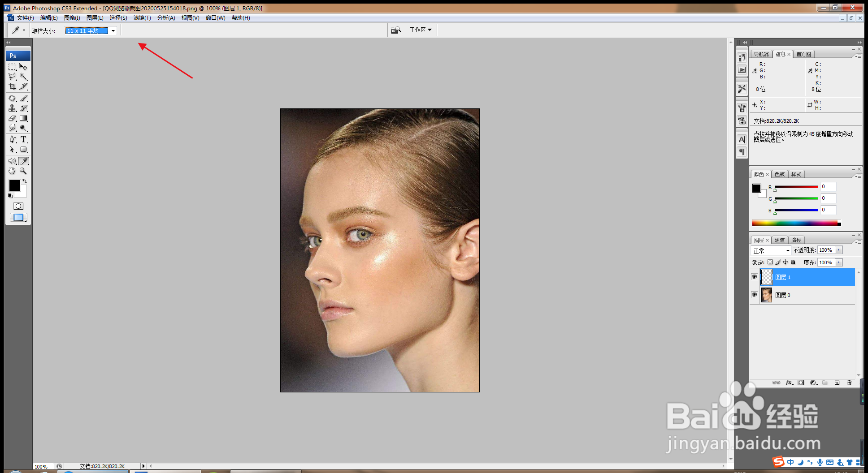Image resolution: width=868 pixels, height=473 pixels.
Task: Toggle lock image pixels
Action: [x=778, y=262]
